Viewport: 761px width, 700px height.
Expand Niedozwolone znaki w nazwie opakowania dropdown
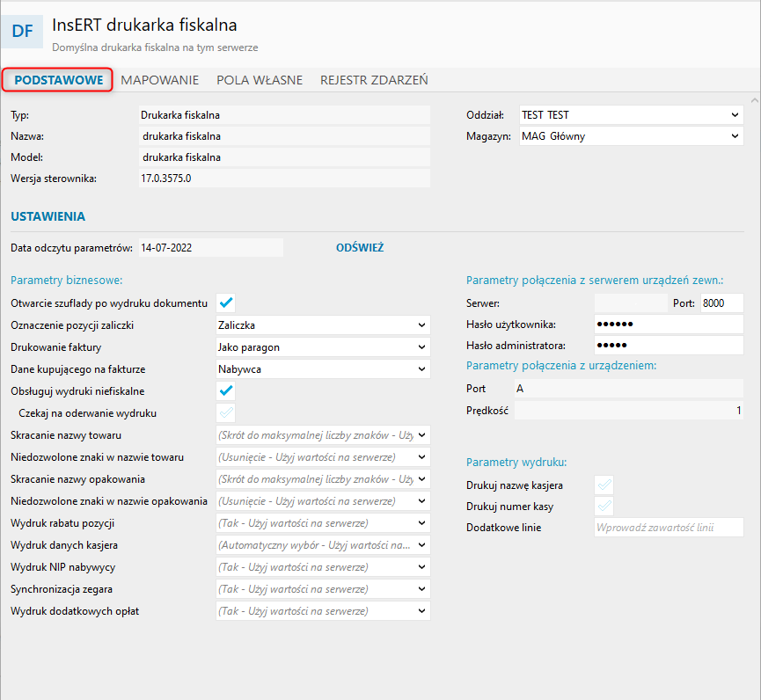pyautogui.click(x=323, y=501)
